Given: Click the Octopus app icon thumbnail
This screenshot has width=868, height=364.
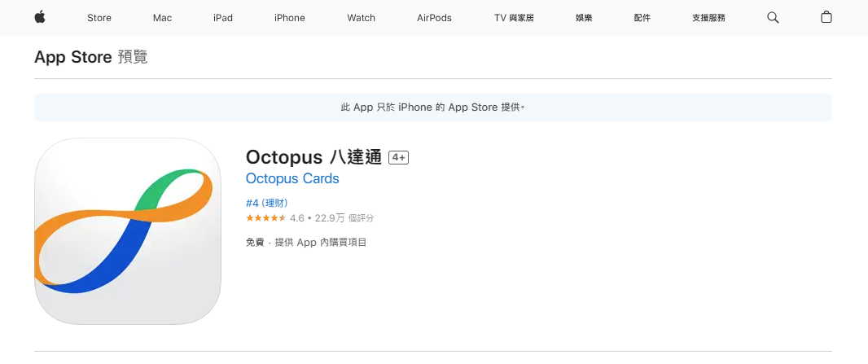Looking at the screenshot, I should coord(128,231).
